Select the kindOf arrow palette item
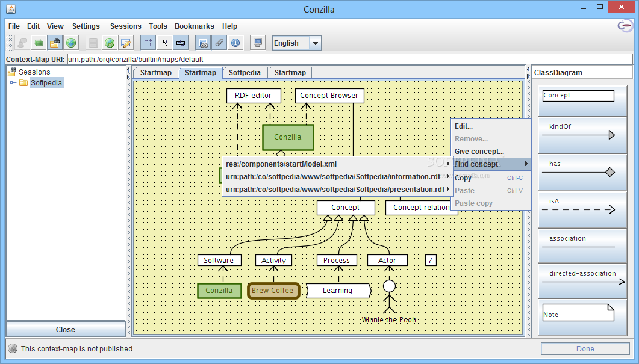This screenshot has height=364, width=639. pos(582,135)
